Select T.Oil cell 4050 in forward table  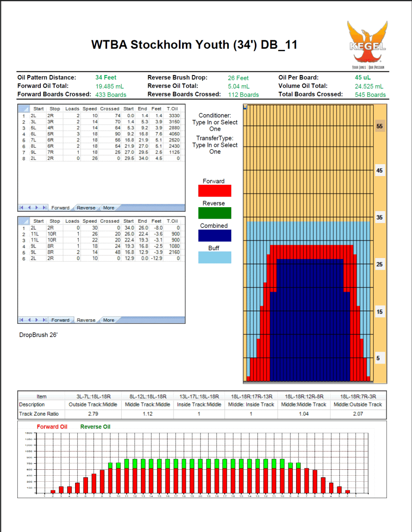[x=172, y=134]
